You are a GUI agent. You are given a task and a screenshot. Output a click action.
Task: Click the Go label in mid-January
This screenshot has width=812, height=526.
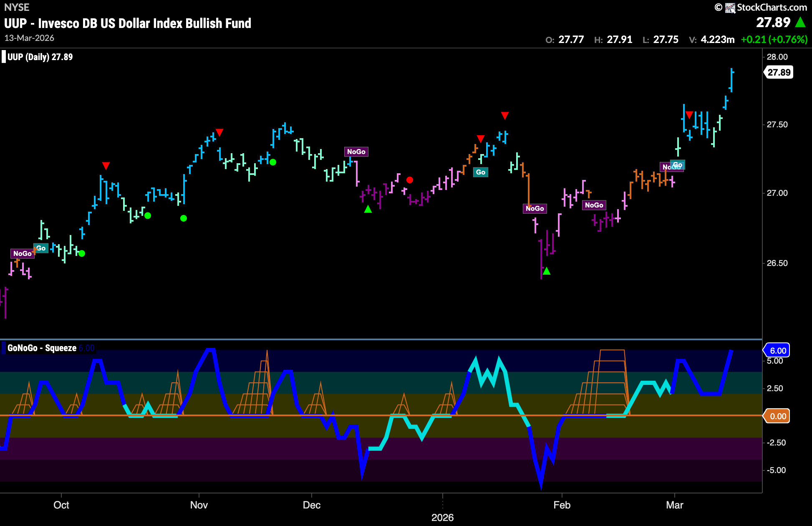pos(481,172)
